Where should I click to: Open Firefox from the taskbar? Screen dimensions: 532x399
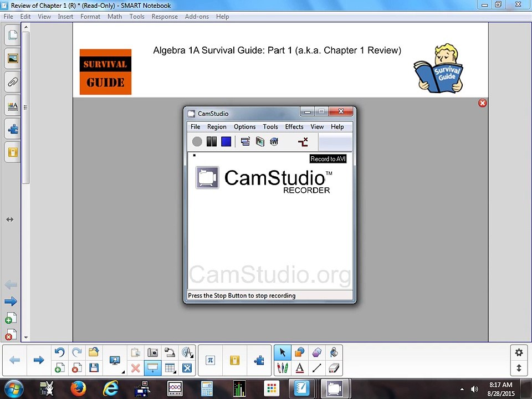click(78, 388)
